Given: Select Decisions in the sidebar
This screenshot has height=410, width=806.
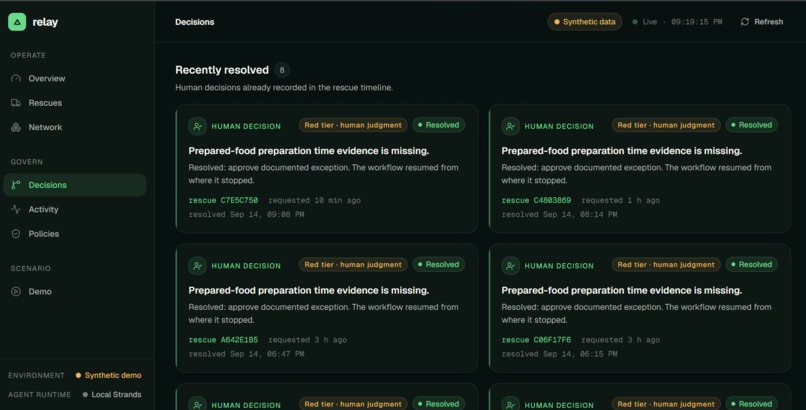Looking at the screenshot, I should 75,185.
